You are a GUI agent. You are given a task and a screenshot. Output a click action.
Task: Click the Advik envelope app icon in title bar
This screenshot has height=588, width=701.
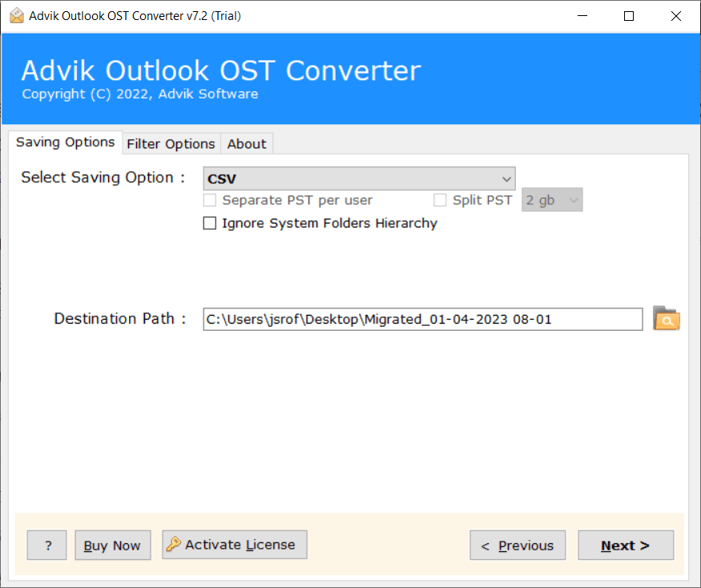coord(17,16)
